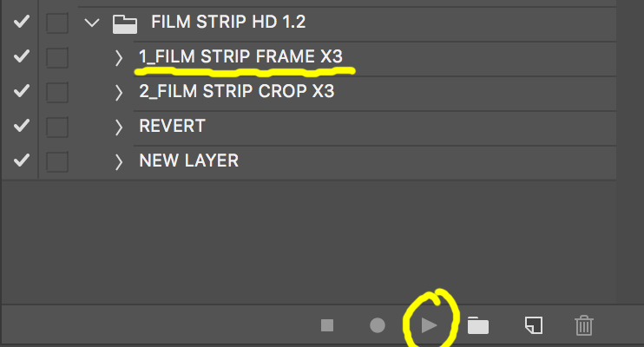The height and width of the screenshot is (347, 644).
Task: Delete the selected action with the trash icon
Action: pos(583,325)
